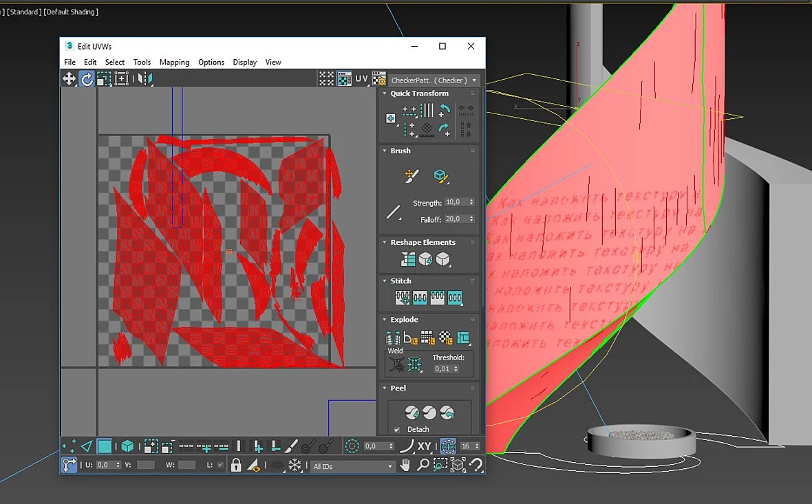The width and height of the screenshot is (812, 504).
Task: Toggle Show Active Map in Dialog icon
Action: click(344, 78)
